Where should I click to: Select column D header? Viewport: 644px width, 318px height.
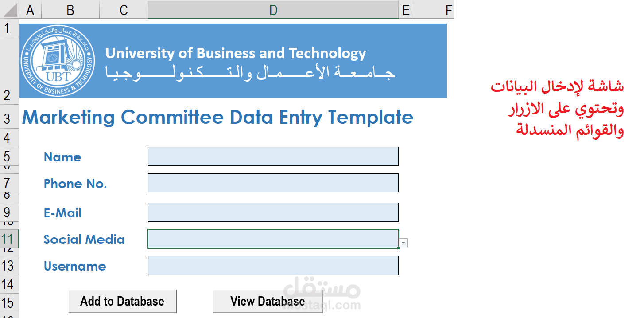point(273,10)
